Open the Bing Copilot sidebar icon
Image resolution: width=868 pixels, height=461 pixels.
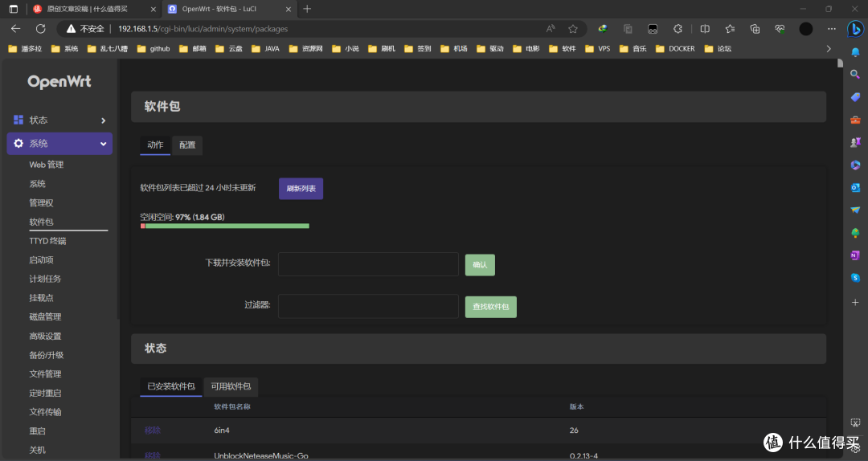coord(855,29)
